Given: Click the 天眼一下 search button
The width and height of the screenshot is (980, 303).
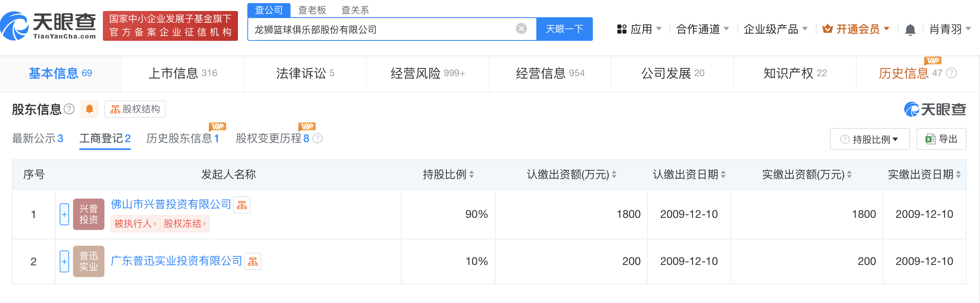Looking at the screenshot, I should tap(565, 29).
